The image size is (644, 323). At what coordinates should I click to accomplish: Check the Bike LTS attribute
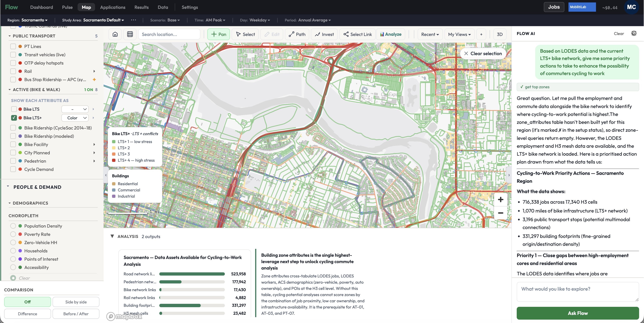[14, 109]
